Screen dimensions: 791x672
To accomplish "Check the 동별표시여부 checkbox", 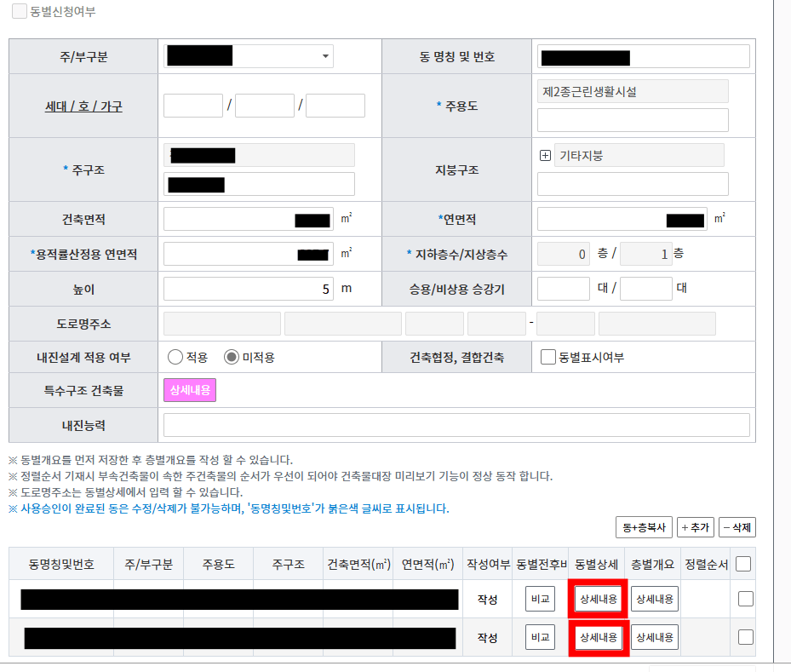I will coord(547,357).
